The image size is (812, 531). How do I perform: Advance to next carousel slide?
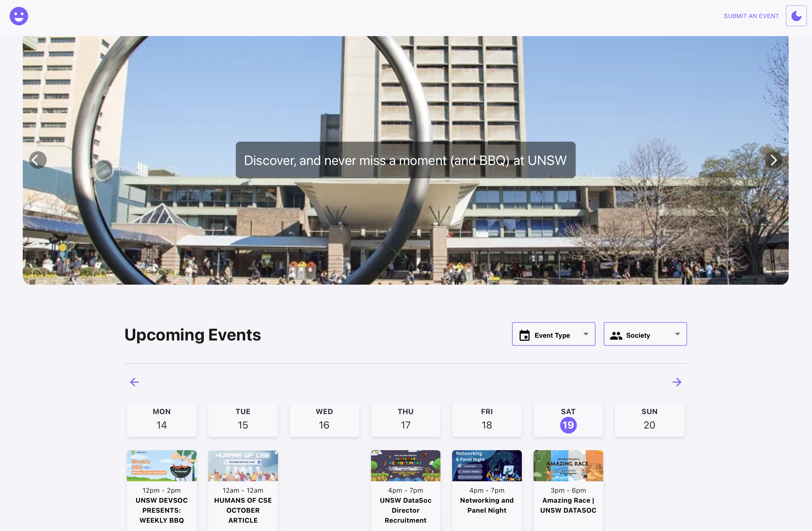tap(773, 160)
